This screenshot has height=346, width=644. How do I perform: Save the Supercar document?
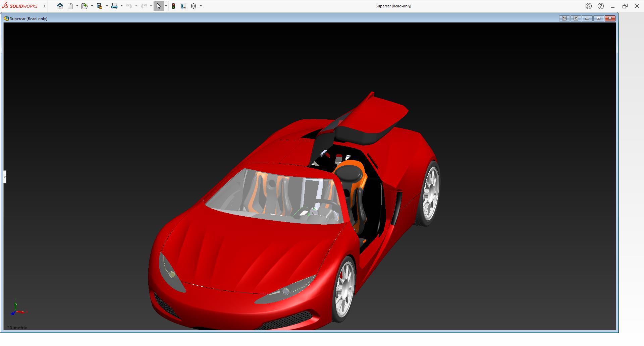pyautogui.click(x=99, y=6)
